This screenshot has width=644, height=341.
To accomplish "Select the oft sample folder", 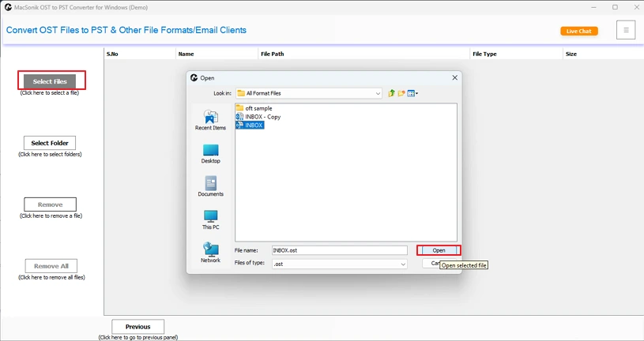I will pos(258,108).
